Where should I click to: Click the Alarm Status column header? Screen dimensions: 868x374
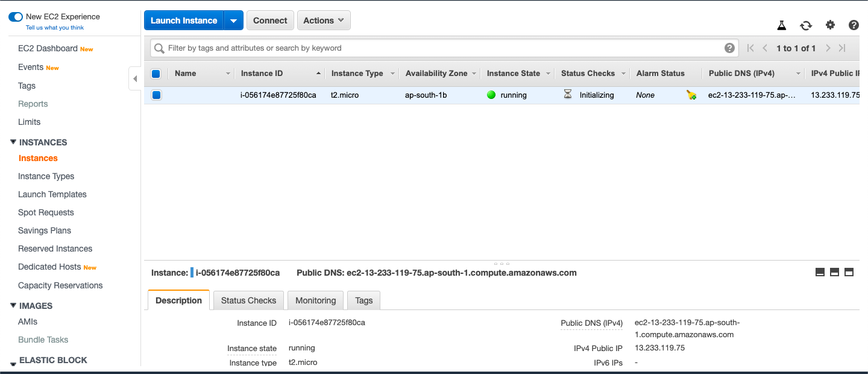(x=661, y=74)
